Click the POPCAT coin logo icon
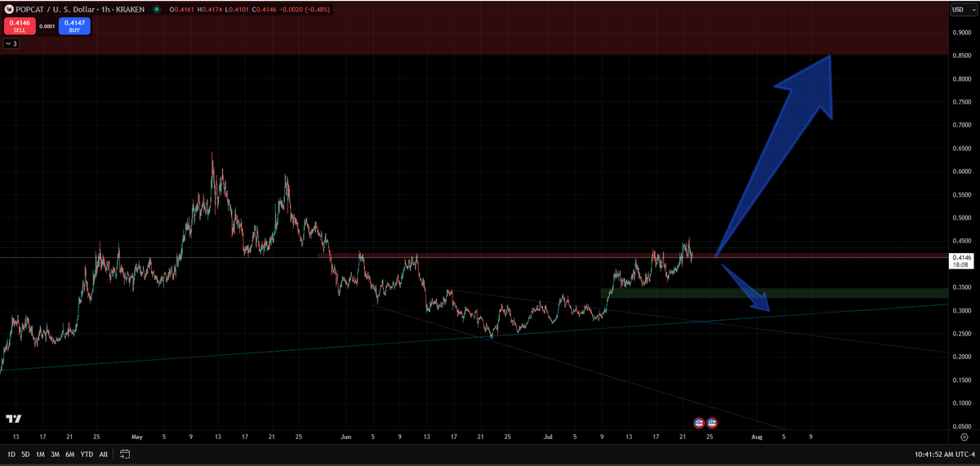Image resolution: width=980 pixels, height=466 pixels. coord(8,9)
